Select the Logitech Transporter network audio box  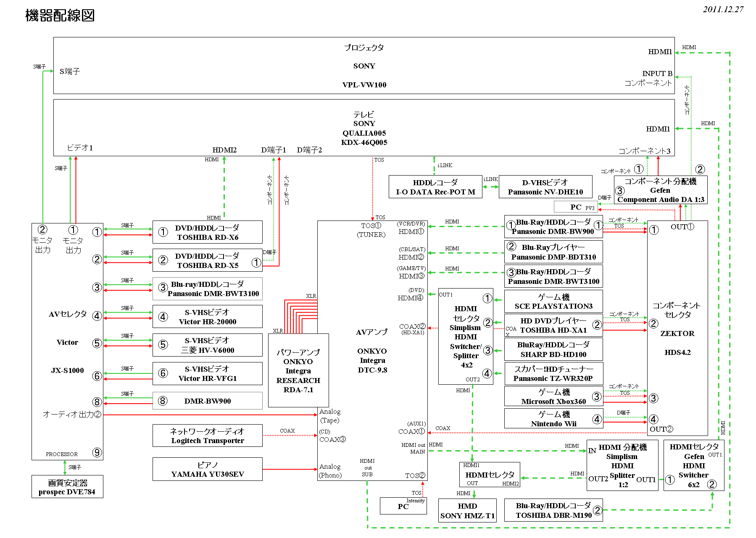[207, 436]
